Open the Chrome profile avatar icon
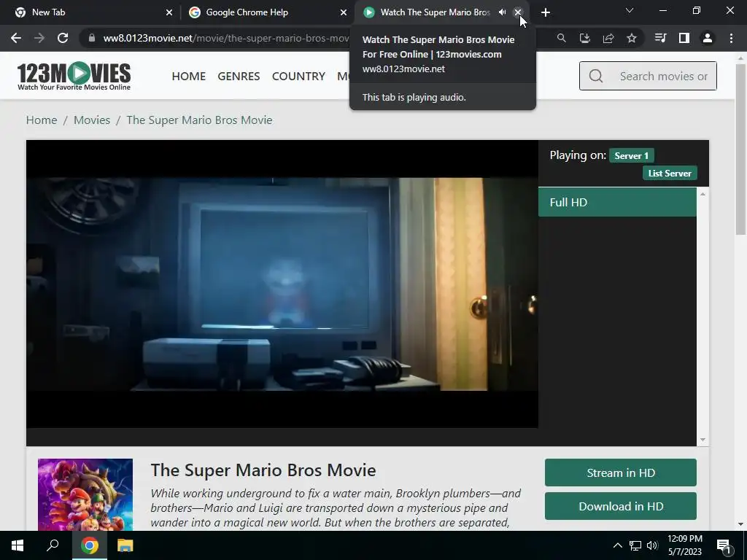Viewport: 747px width, 560px height. pos(708,38)
